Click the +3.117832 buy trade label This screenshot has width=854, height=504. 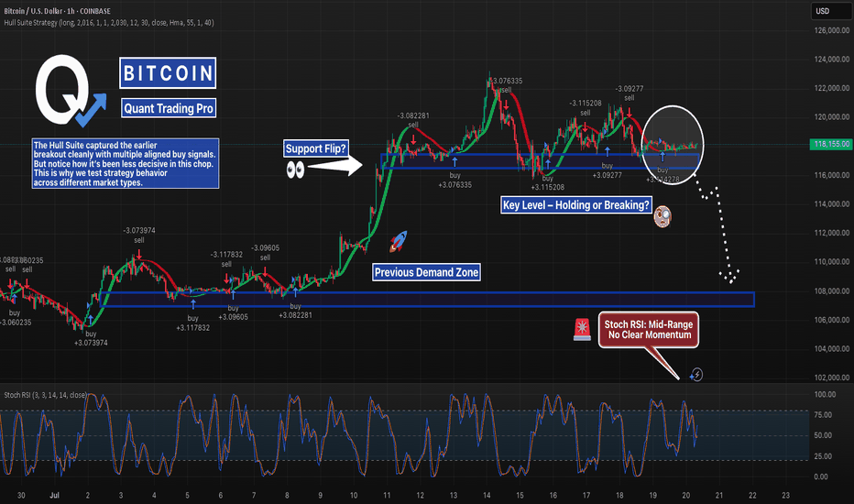[x=192, y=323]
